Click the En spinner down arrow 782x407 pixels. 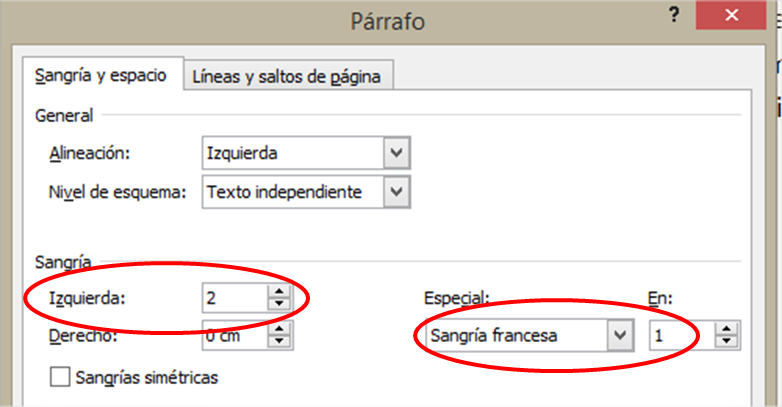click(727, 342)
